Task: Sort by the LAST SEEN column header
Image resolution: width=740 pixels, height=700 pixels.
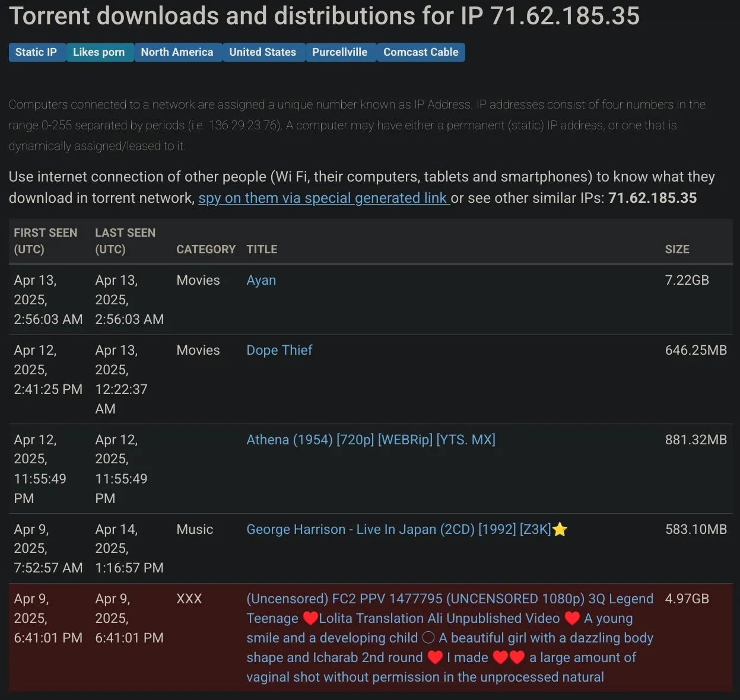Action: pyautogui.click(x=125, y=241)
